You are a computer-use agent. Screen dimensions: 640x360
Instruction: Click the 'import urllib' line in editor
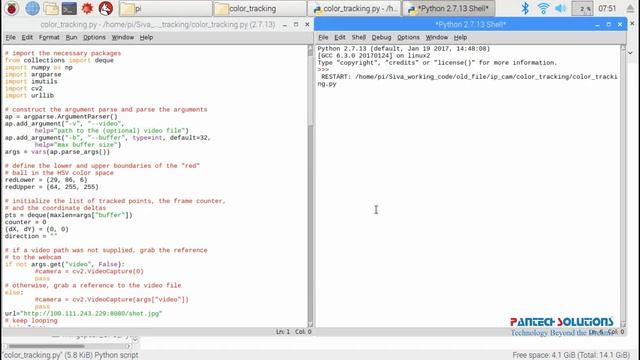tap(29, 95)
